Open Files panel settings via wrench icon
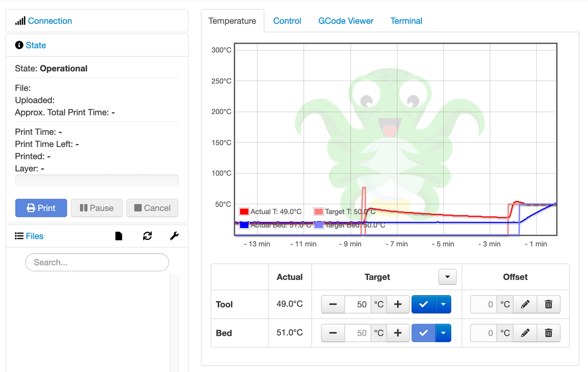 [x=174, y=235]
